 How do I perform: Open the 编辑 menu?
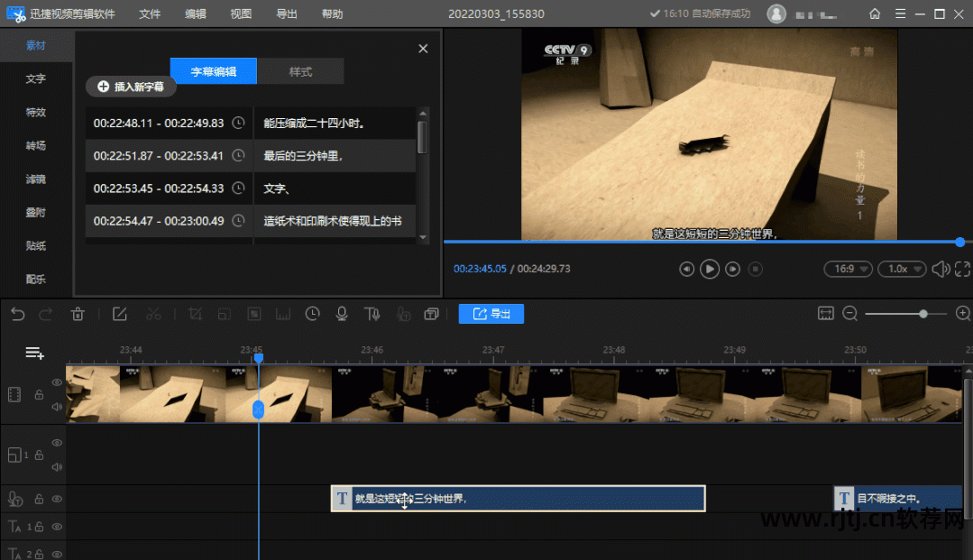196,14
